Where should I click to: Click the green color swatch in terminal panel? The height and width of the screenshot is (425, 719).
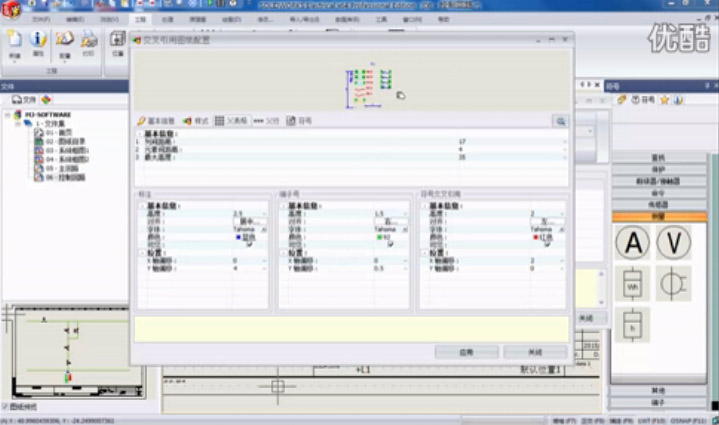[379, 237]
